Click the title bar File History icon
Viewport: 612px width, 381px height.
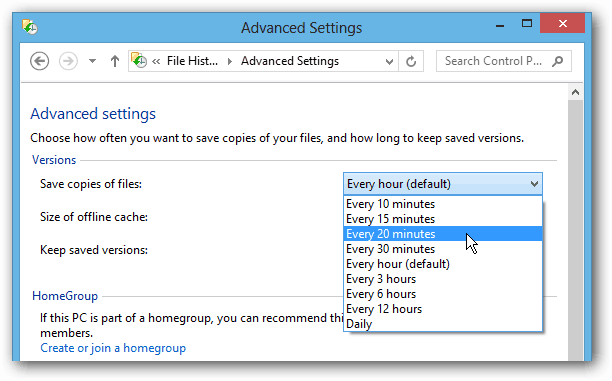pyautogui.click(x=30, y=27)
